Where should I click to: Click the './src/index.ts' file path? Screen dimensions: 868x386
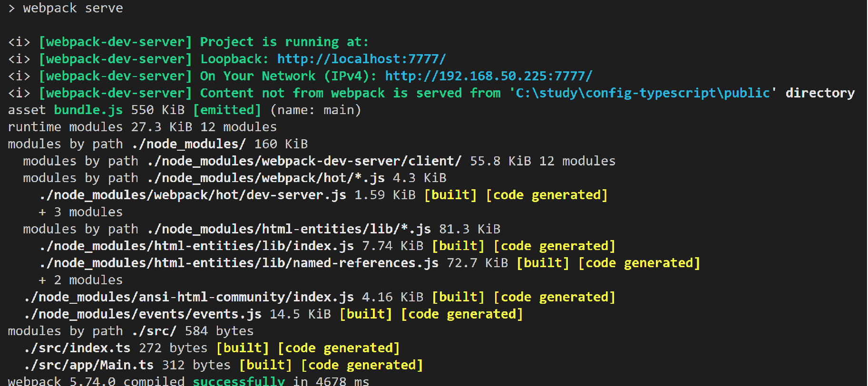(77, 348)
